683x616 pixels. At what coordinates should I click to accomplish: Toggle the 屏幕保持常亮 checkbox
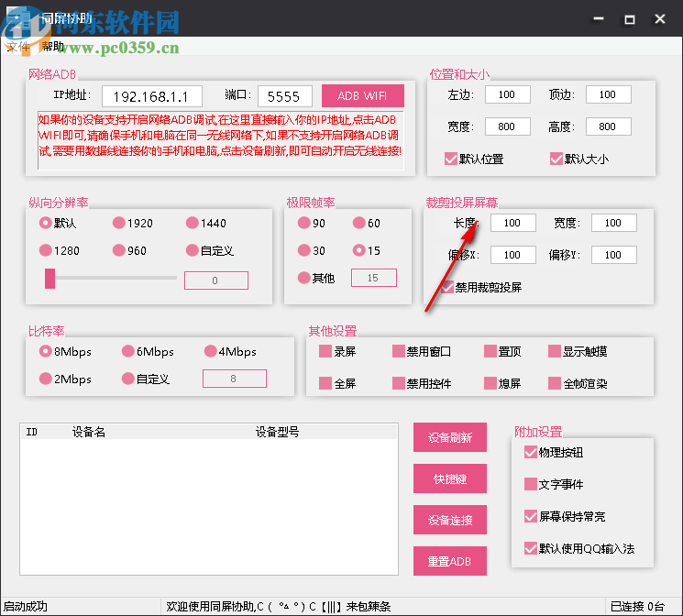pos(530,516)
